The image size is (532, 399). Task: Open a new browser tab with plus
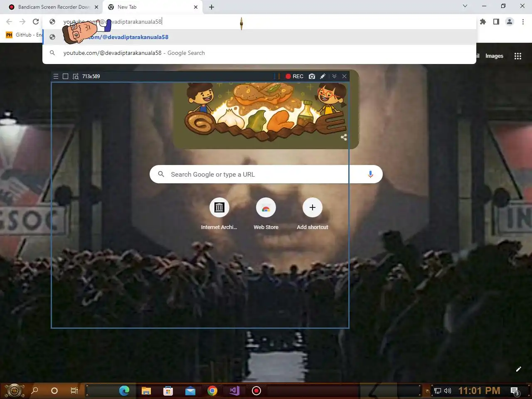[212, 7]
